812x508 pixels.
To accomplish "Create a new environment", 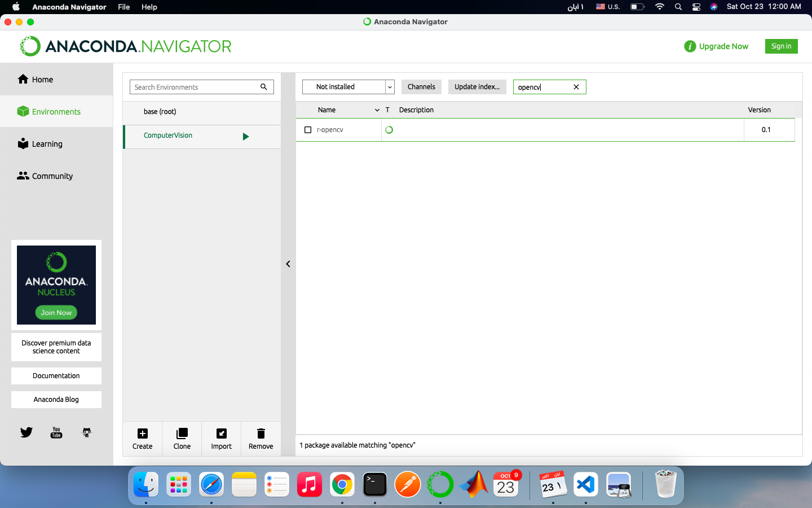I will pyautogui.click(x=143, y=439).
